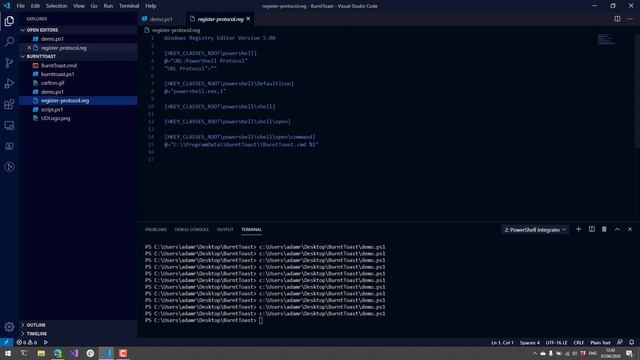Open the File menu

pyautogui.click(x=20, y=6)
